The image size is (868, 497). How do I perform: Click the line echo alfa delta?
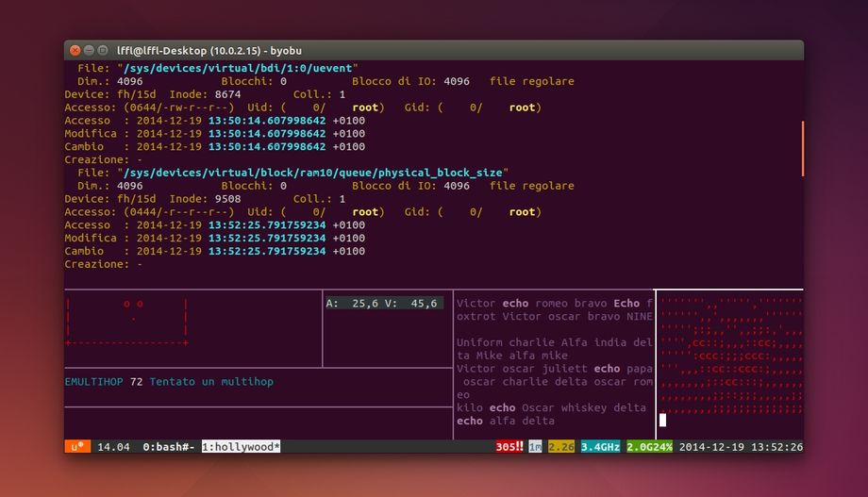coord(506,422)
